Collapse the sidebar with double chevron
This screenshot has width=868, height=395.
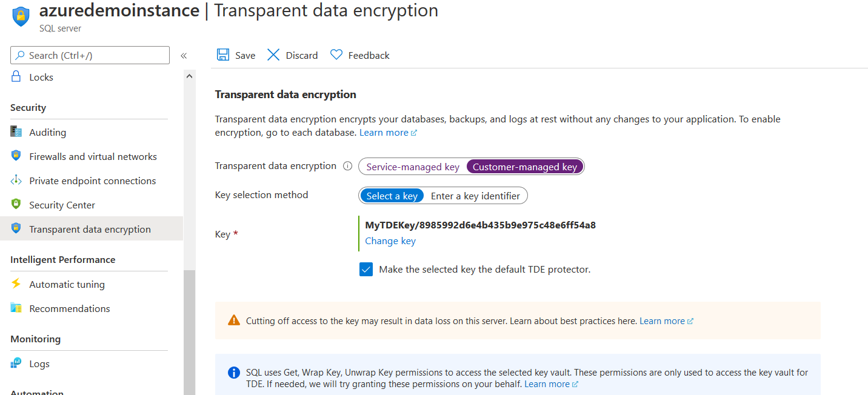(184, 56)
